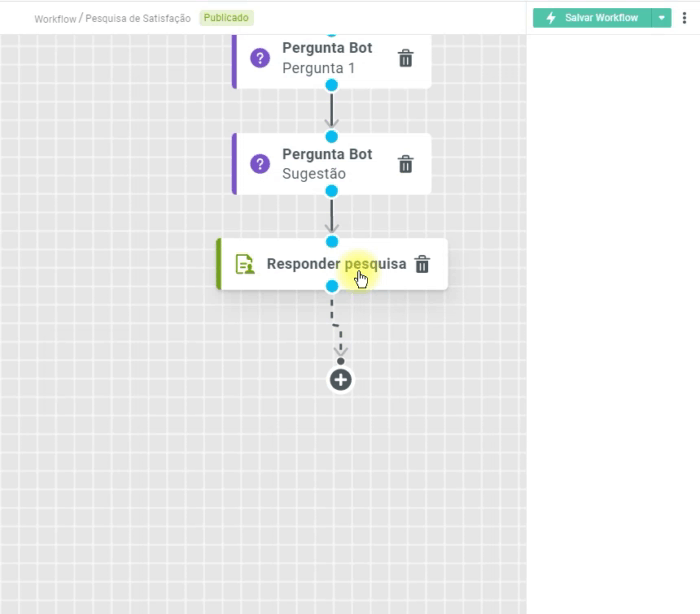Select the Responder pesquisa node title
Viewport: 700px width, 614px height.
[336, 264]
